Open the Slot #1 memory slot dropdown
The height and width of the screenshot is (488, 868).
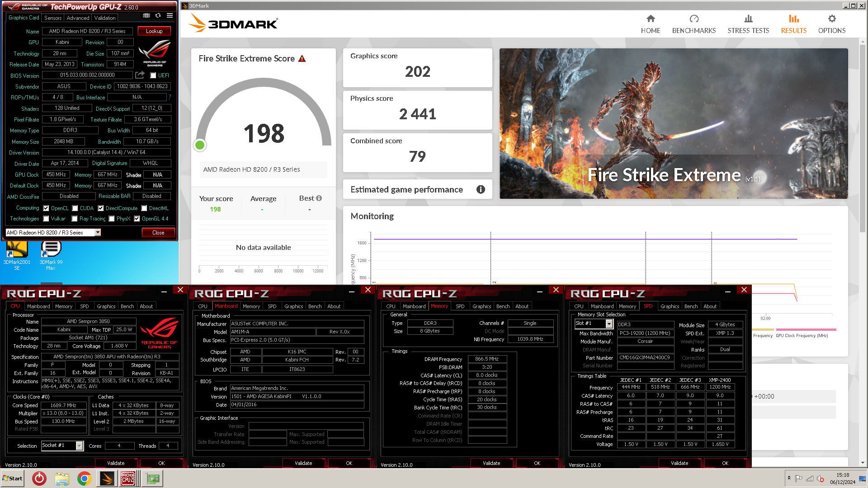tap(609, 324)
